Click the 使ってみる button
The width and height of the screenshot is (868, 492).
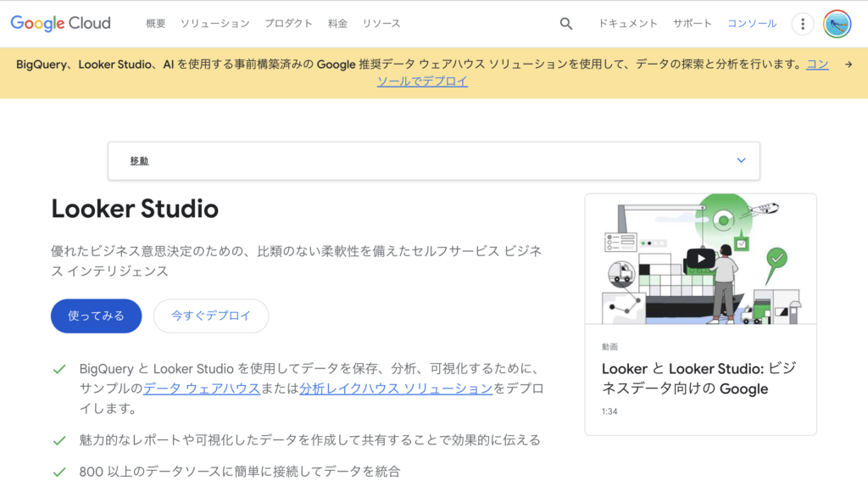coord(96,316)
